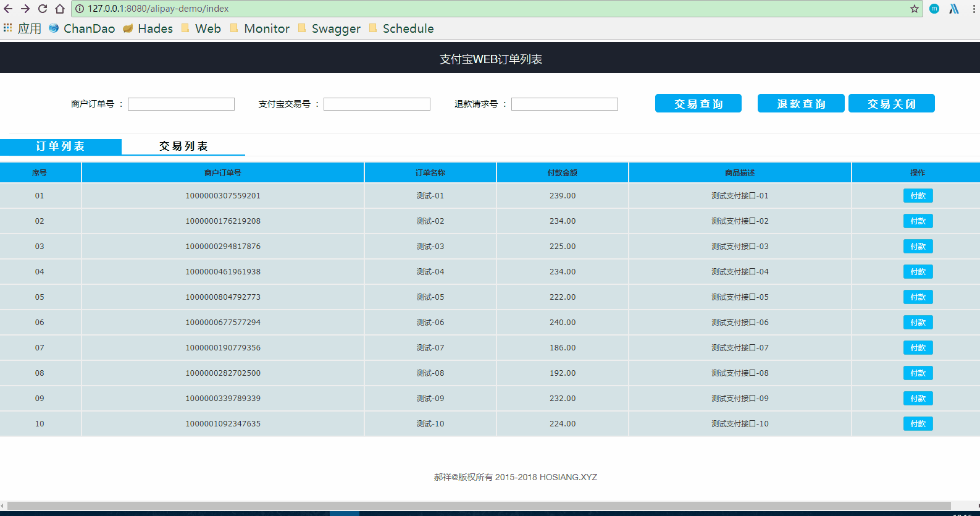Select order number 1000000677577294

(223, 323)
